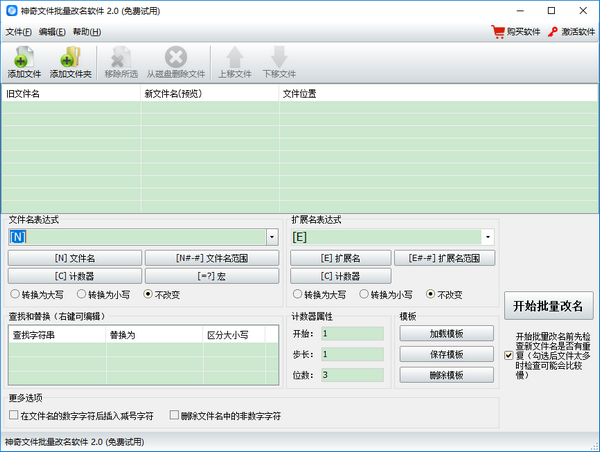
Task: Click the 添加文件 (add file) toolbar icon
Action: [x=24, y=58]
